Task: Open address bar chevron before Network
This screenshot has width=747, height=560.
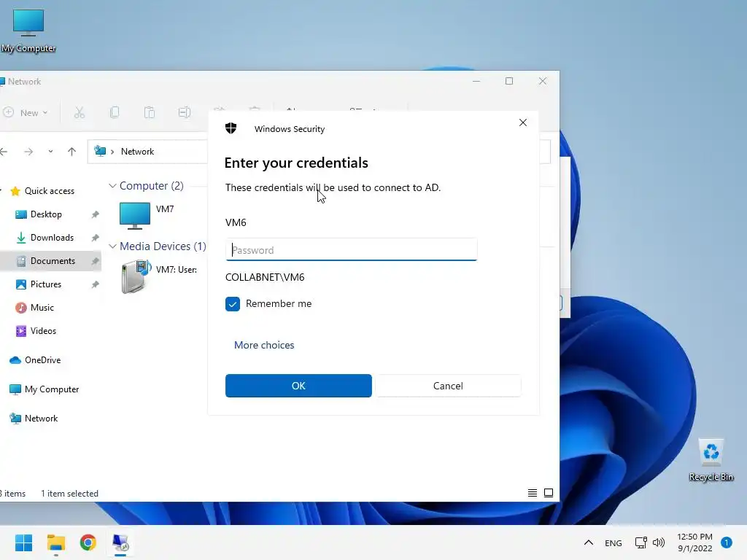Action: [x=112, y=152]
